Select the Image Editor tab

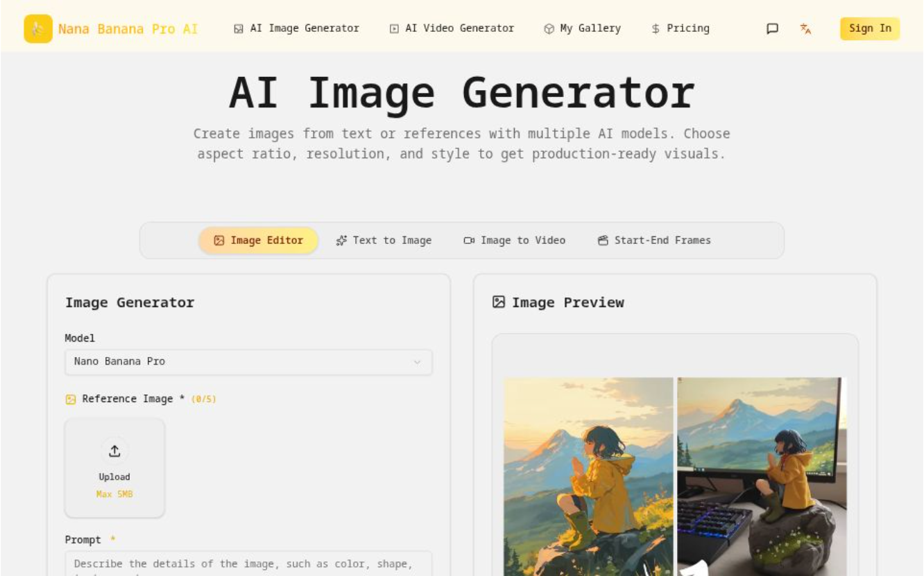258,241
